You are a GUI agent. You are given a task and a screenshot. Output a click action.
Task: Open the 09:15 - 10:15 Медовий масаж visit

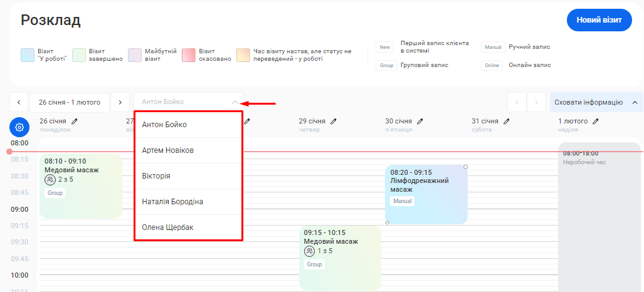coord(340,257)
